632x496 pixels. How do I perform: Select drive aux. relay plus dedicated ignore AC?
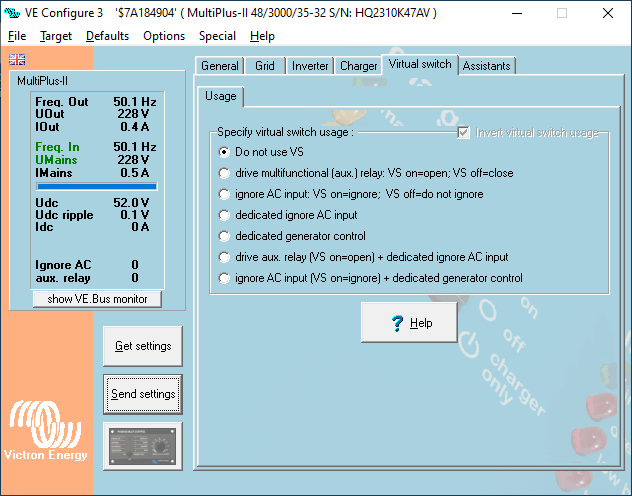point(363,257)
